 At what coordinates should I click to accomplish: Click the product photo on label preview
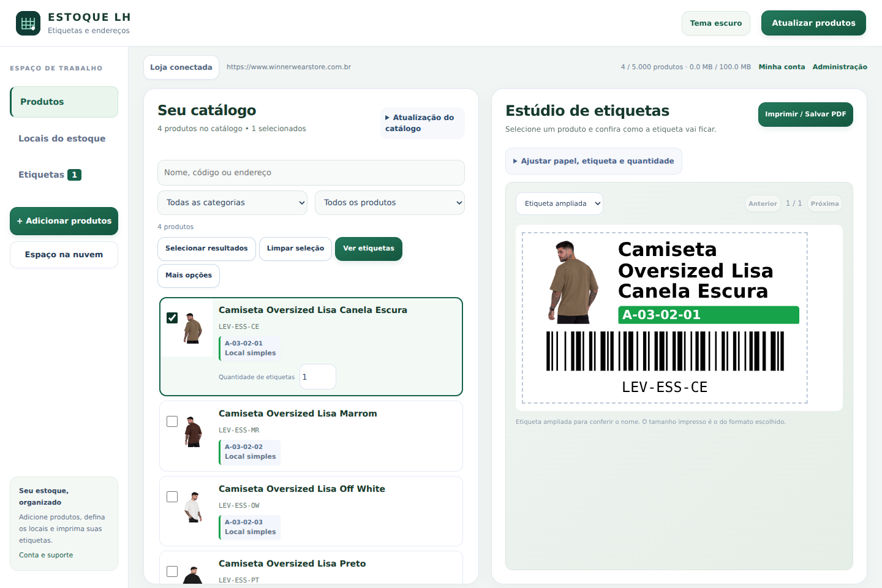(573, 282)
